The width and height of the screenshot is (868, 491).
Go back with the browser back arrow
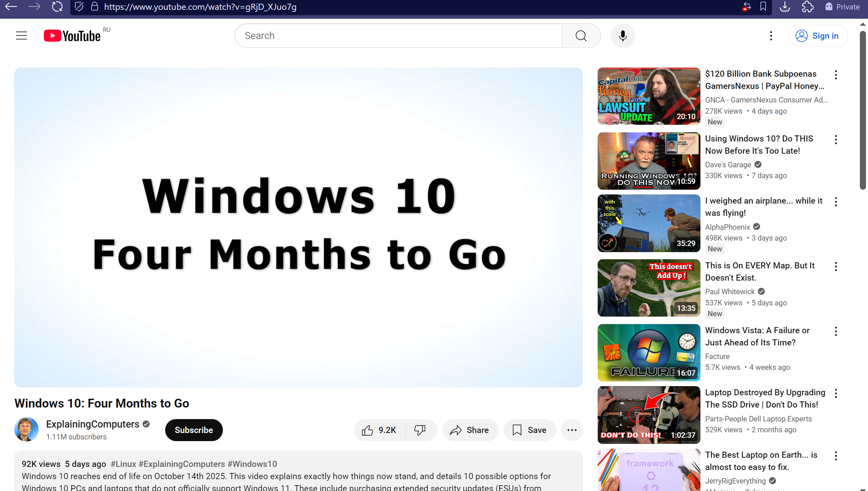click(11, 6)
